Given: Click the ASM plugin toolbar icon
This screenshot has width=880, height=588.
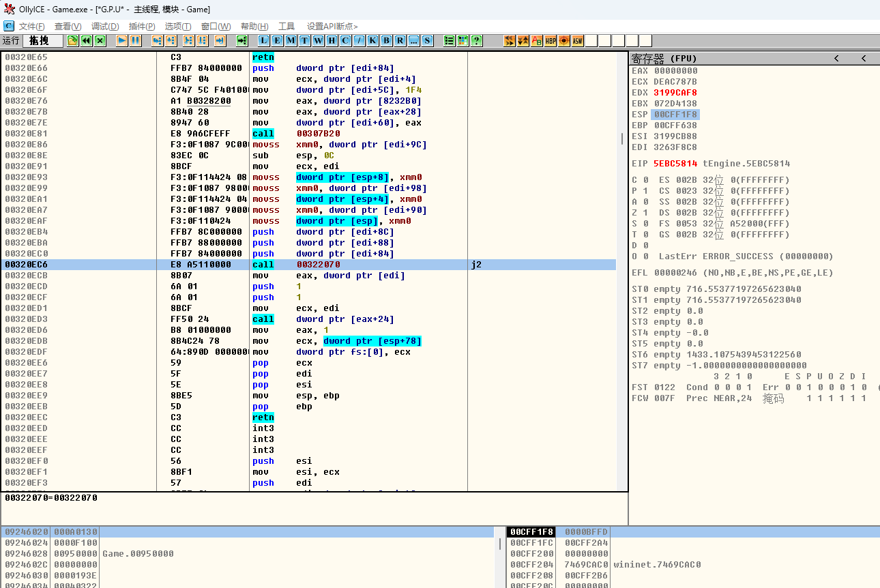Looking at the screenshot, I should coord(577,40).
